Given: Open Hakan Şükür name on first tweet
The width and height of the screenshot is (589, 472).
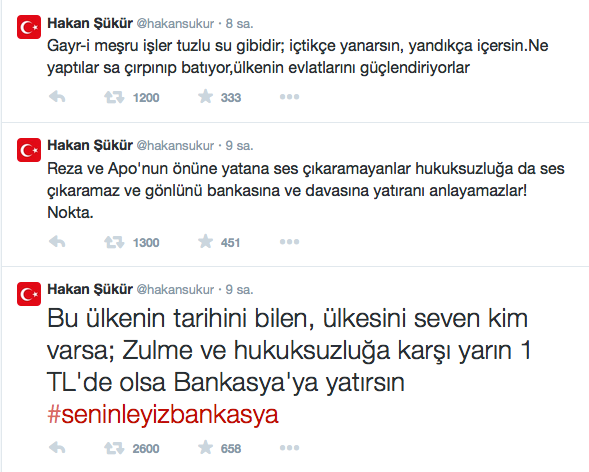Looking at the screenshot, I should (x=90, y=23).
